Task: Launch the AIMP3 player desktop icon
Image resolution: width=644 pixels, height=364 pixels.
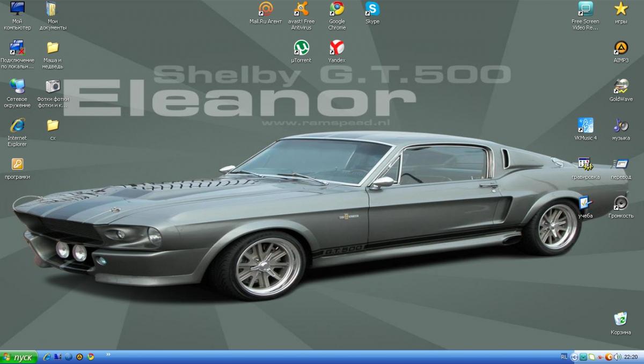Action: pyautogui.click(x=621, y=48)
